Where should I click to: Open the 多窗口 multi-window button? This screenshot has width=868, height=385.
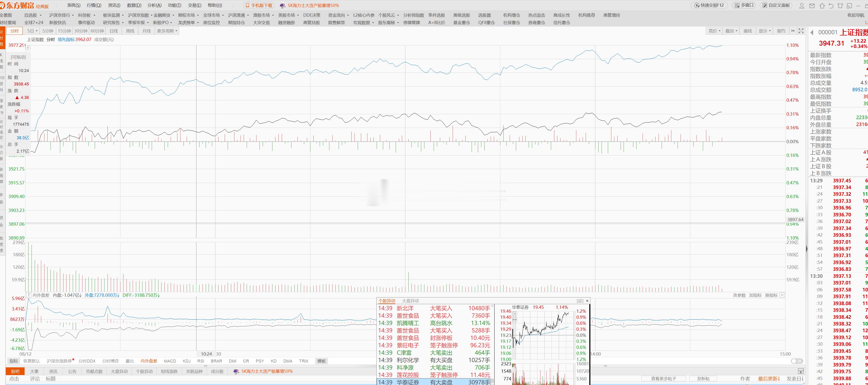744,5
